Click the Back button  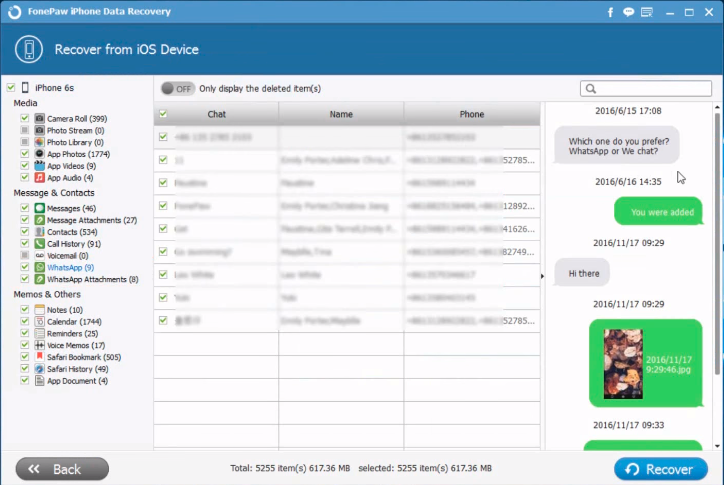click(62, 469)
